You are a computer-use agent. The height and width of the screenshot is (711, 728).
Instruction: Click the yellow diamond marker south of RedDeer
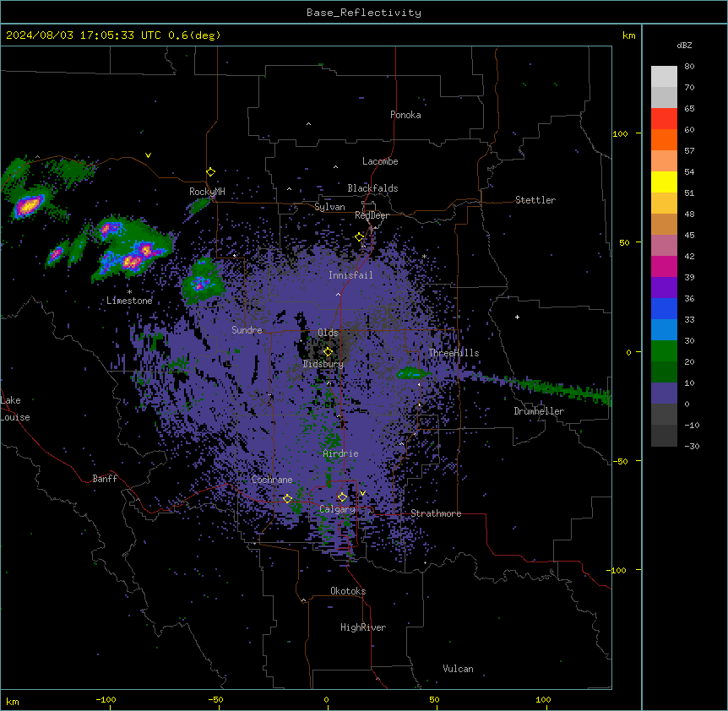[x=360, y=237]
